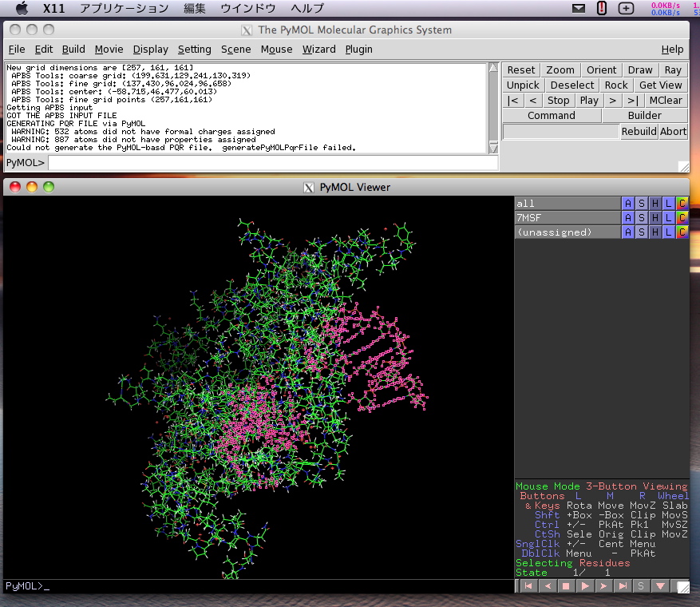Open Color menu for 7MSF
Screen dimensions: 700x607
(682, 218)
